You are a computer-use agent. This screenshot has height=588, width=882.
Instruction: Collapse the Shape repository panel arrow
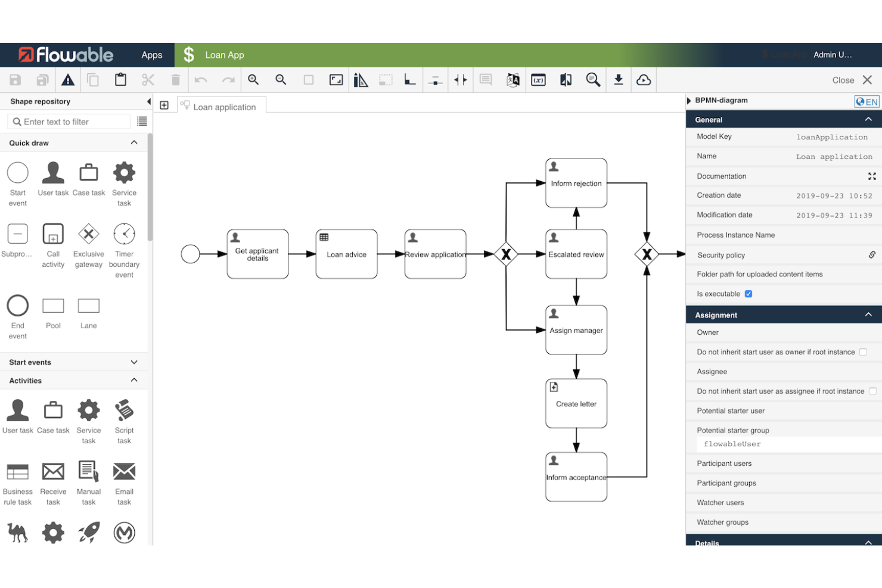click(x=148, y=101)
